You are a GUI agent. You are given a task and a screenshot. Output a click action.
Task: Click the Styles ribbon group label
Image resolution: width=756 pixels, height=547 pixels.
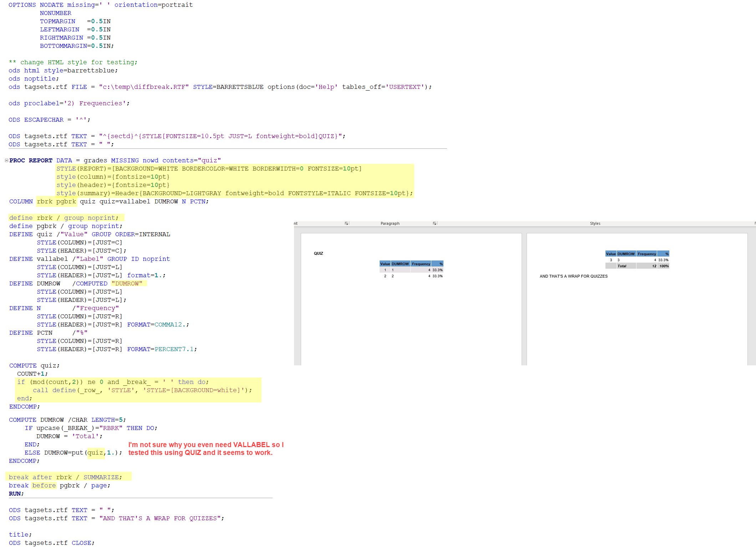595,223
